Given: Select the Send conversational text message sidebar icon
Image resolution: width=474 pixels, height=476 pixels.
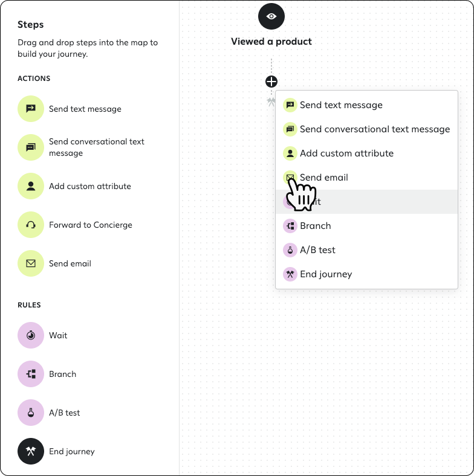Looking at the screenshot, I should 31,147.
